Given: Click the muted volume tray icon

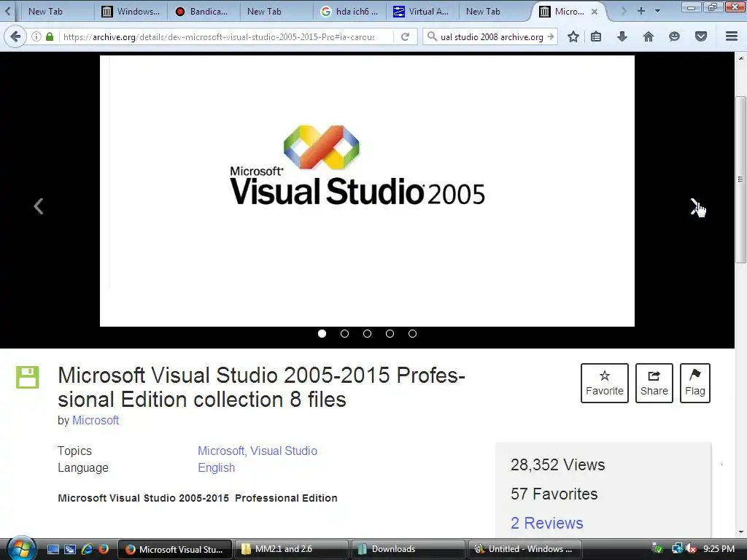Looking at the screenshot, I should (692, 549).
